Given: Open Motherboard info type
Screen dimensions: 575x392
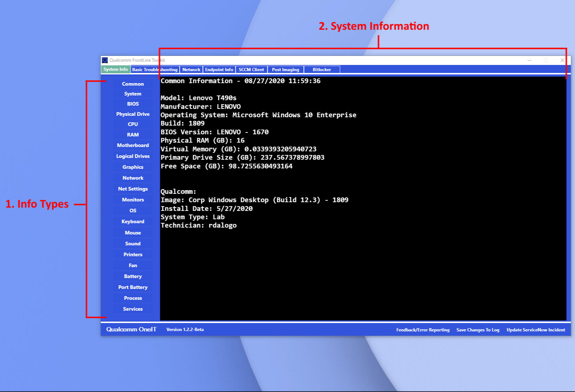Looking at the screenshot, I should [133, 145].
